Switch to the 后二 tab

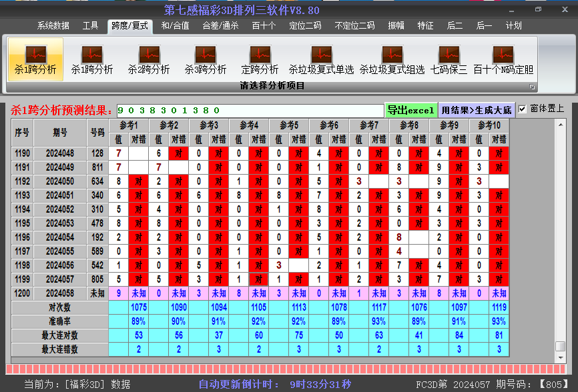tap(455, 26)
